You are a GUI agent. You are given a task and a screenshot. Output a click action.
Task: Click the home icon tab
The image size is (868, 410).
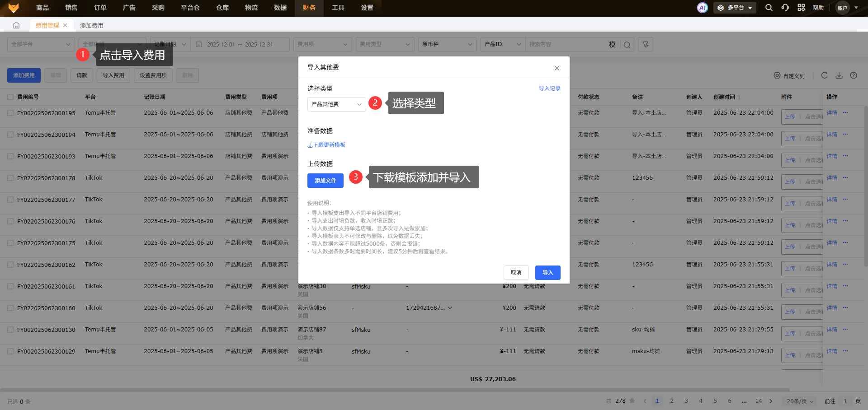[x=16, y=25]
